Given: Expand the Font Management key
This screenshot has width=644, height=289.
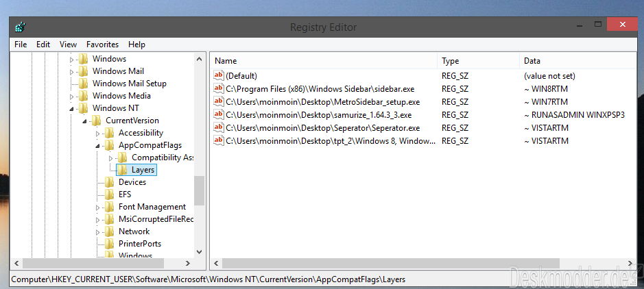Looking at the screenshot, I should (98, 208).
